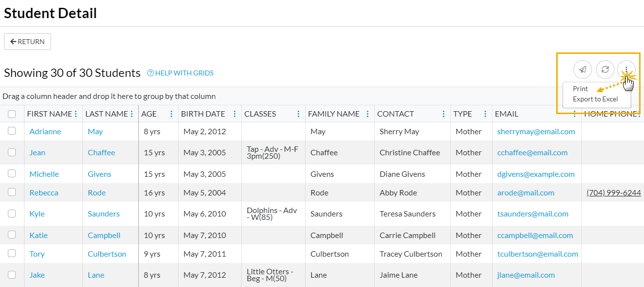Click email ccampbell@email.com
This screenshot has width=644, height=287.
[535, 235]
